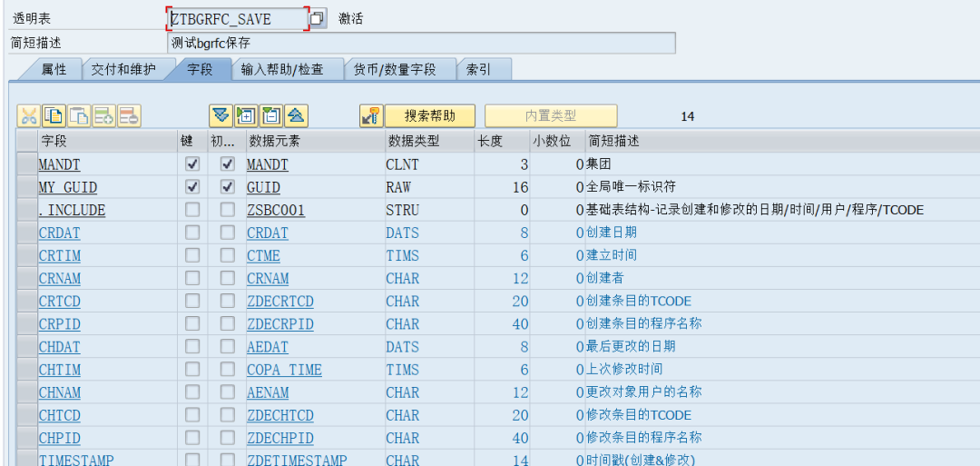Viewport: 980px width, 466px height.
Task: Click the 字段 column header
Action: 107,142
